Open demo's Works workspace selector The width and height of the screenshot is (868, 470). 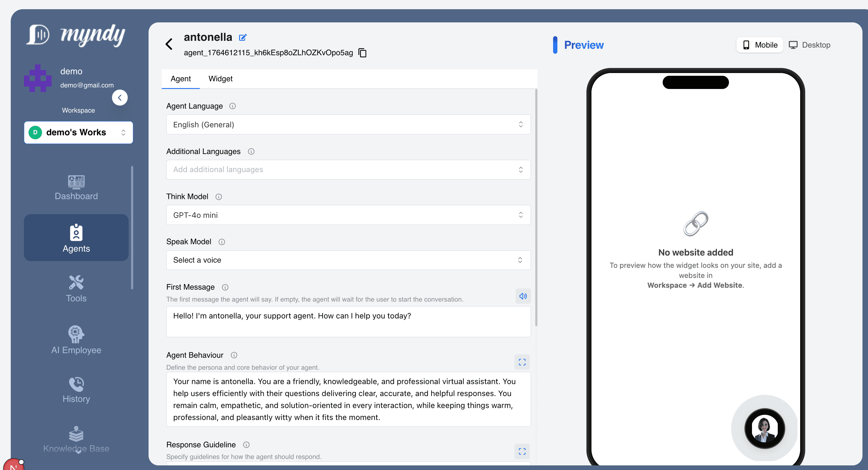[x=79, y=133]
